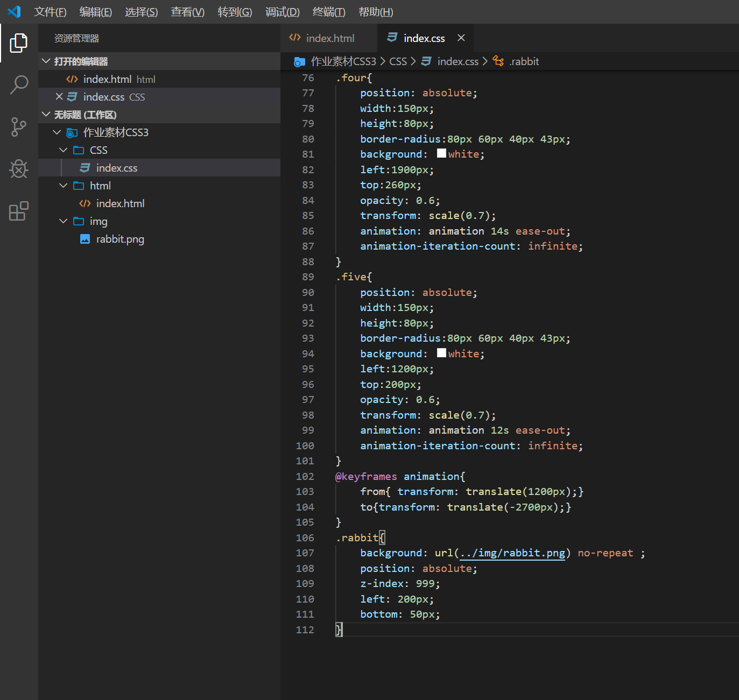This screenshot has width=739, height=700.
Task: Place cursor on z-index: 999 line
Action: [x=400, y=583]
